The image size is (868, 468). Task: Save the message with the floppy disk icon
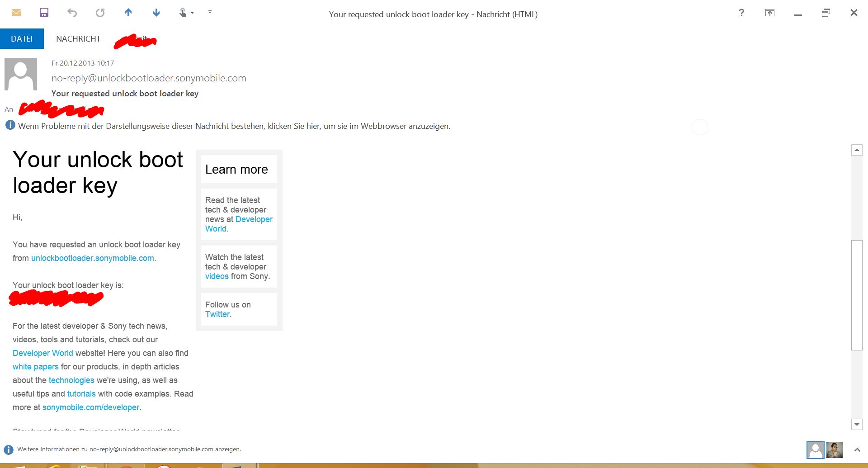click(44, 13)
